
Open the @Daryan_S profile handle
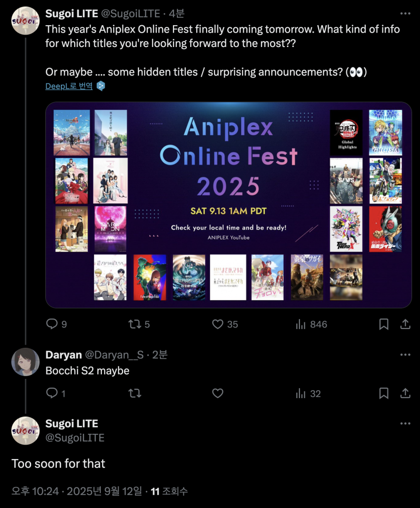pyautogui.click(x=114, y=355)
